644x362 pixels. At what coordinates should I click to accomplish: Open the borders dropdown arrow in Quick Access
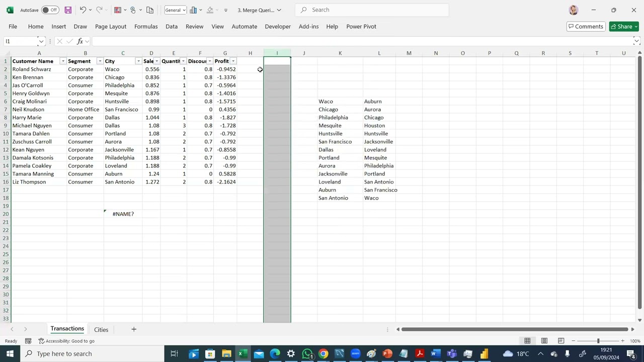click(125, 10)
